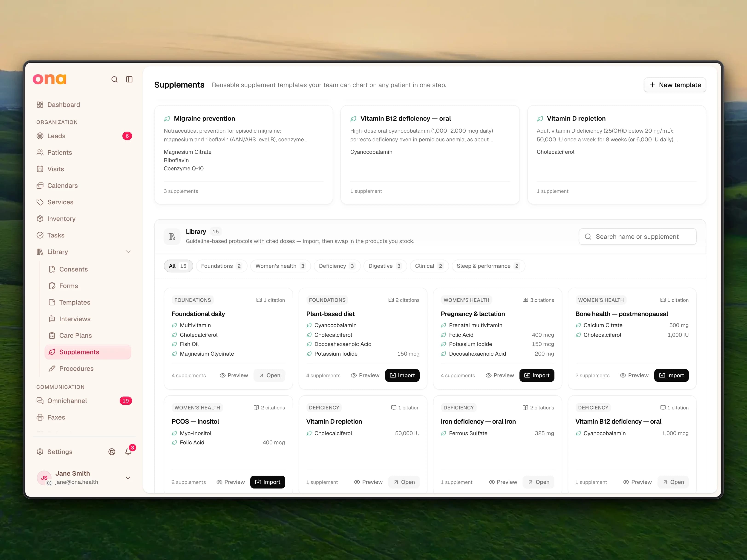Toggle the sidebar collapse panel icon
The width and height of the screenshot is (747, 560).
[x=129, y=79]
